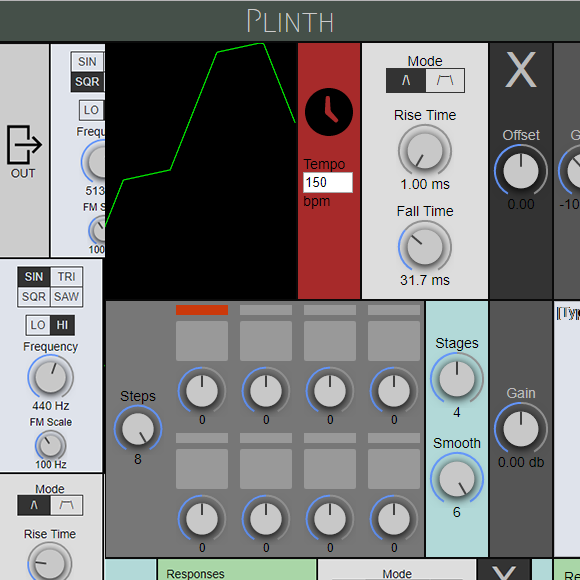Select SAW waveform in the 440 Hz oscillator
Screen dimensions: 580x580
(67, 297)
